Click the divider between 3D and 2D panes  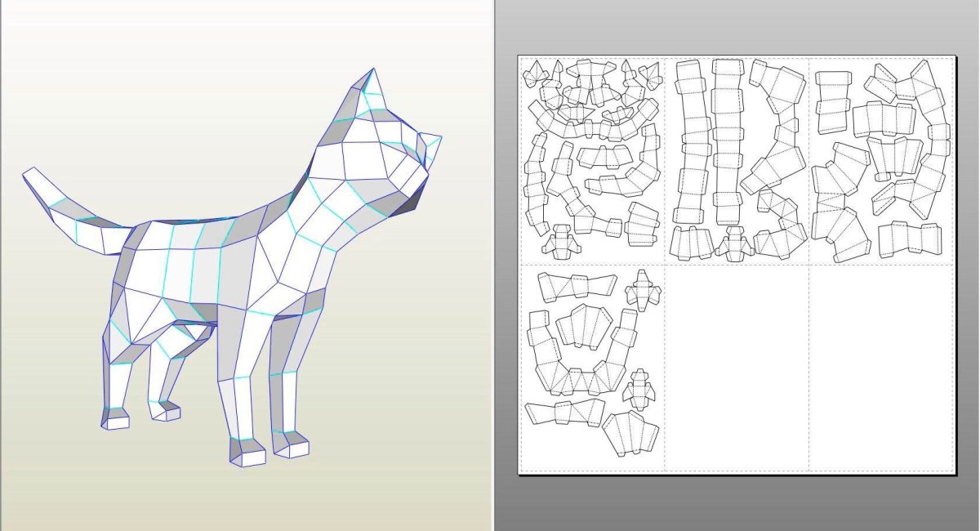[493, 265]
